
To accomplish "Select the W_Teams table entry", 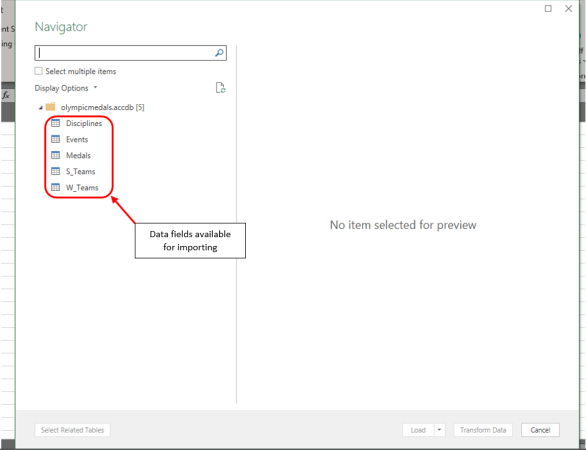I will tap(82, 187).
